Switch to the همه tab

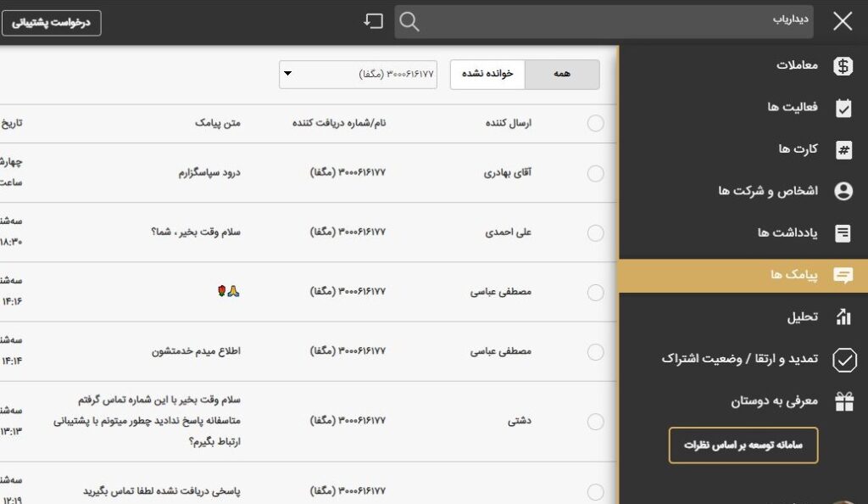[x=562, y=74]
